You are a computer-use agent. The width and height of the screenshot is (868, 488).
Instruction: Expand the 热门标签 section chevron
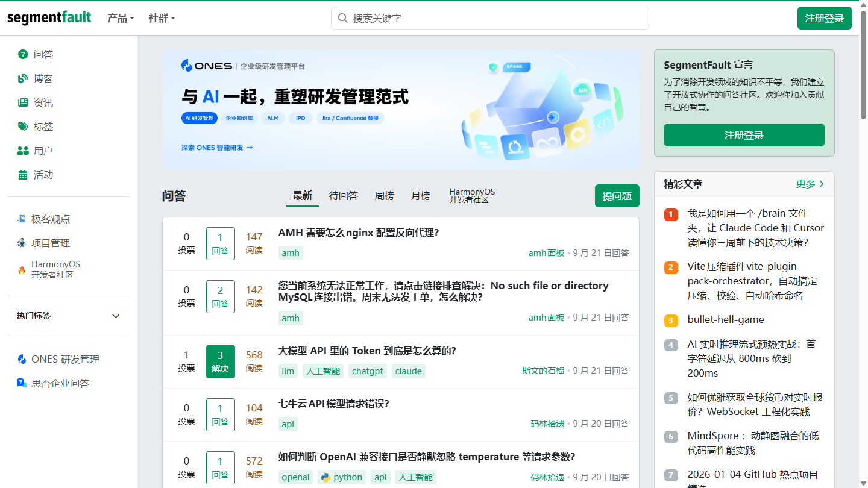point(116,316)
